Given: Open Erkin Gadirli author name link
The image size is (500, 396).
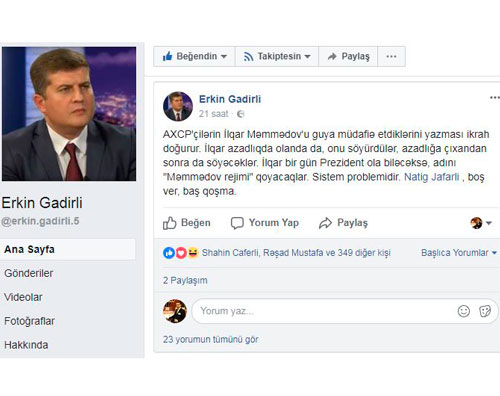Looking at the screenshot, I should click(230, 99).
